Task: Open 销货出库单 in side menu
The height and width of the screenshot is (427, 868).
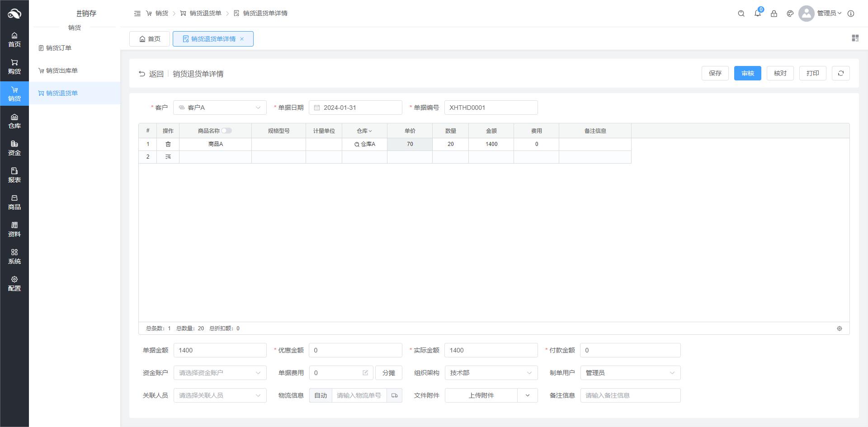Action: (x=61, y=70)
